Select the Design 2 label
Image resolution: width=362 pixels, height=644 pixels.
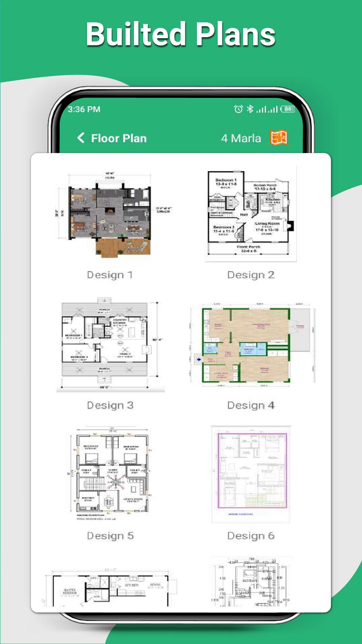251,275
